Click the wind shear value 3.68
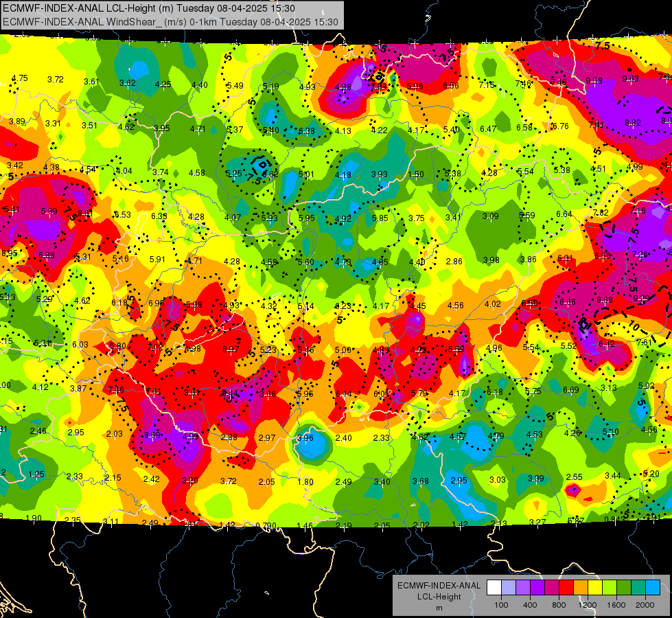 [420, 481]
